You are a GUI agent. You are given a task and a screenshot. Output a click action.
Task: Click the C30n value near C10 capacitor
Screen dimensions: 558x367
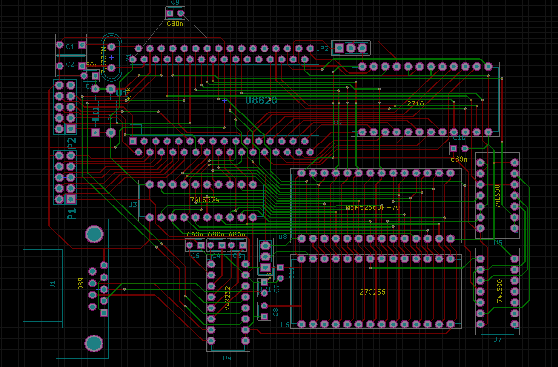pos(459,159)
